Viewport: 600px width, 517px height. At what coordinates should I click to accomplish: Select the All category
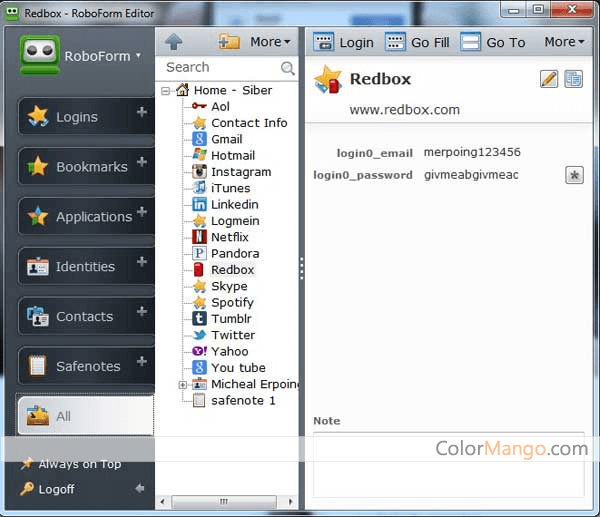[x=86, y=416]
